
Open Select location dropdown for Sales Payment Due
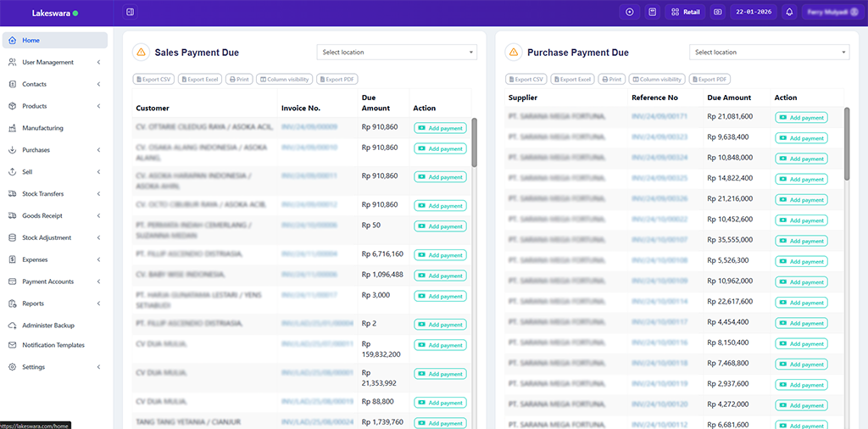click(x=397, y=53)
